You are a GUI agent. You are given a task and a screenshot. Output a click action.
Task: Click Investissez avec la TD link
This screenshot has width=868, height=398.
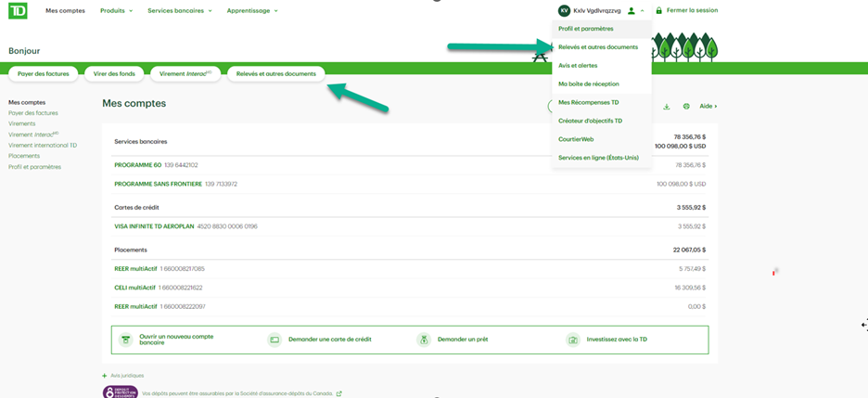tap(617, 340)
